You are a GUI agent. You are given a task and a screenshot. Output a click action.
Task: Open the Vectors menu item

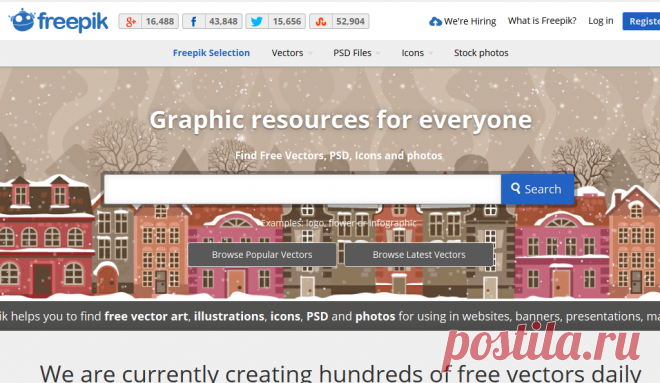point(287,53)
